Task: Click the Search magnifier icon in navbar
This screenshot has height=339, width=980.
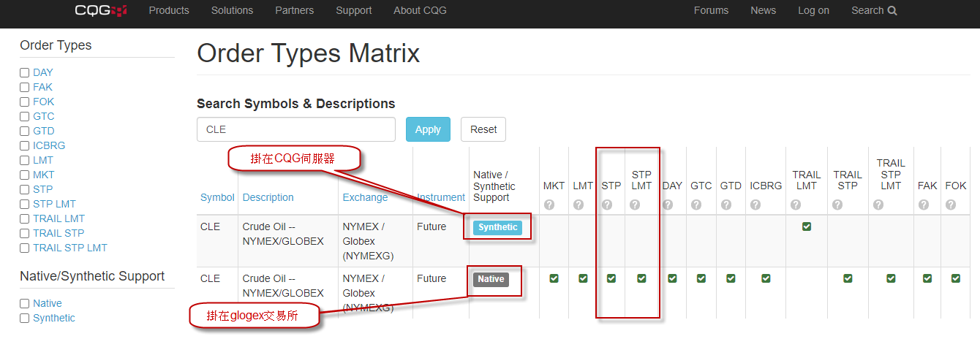Action: [892, 10]
